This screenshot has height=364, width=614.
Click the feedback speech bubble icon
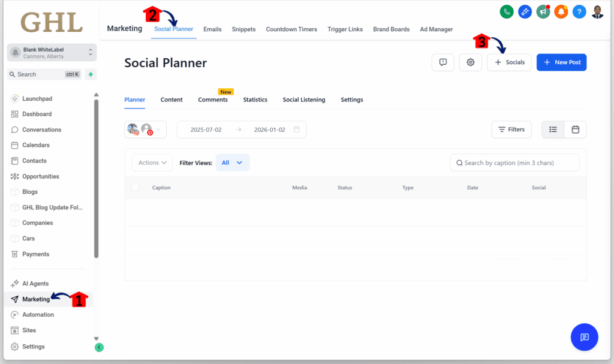coord(443,62)
